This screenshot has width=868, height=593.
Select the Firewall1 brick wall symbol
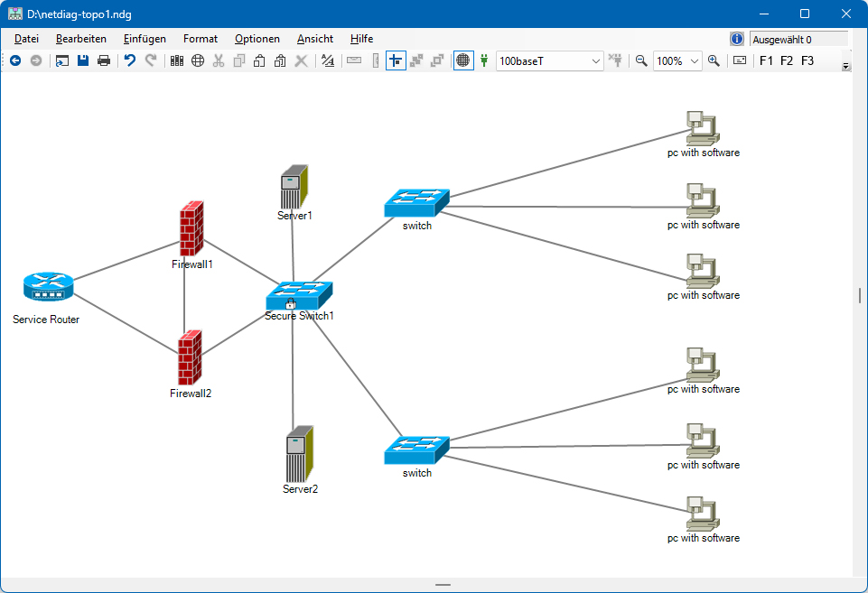click(191, 228)
